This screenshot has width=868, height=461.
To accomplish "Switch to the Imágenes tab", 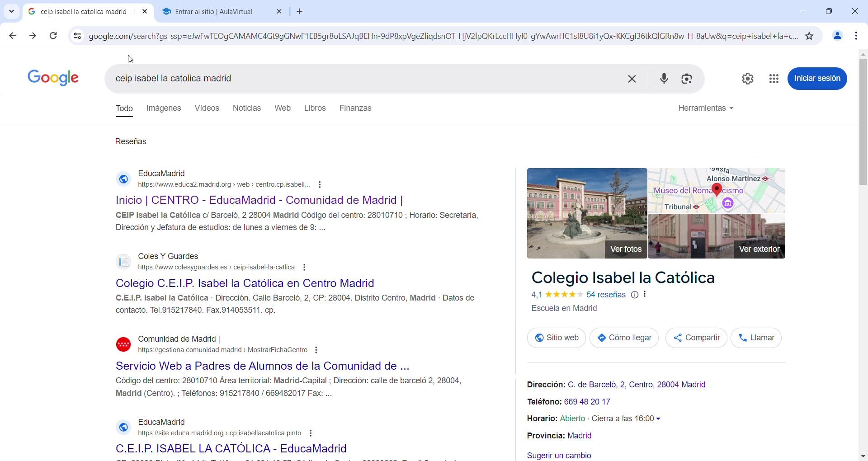I will tap(164, 108).
